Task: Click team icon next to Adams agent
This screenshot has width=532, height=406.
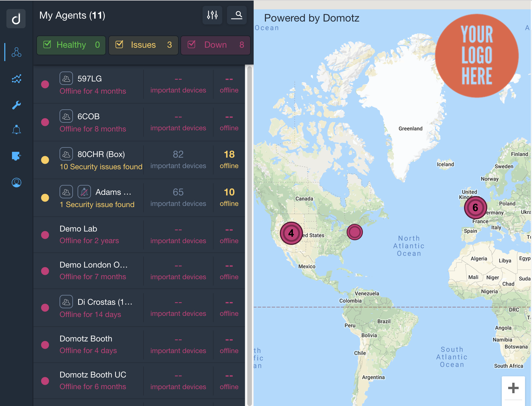Action: [66, 192]
